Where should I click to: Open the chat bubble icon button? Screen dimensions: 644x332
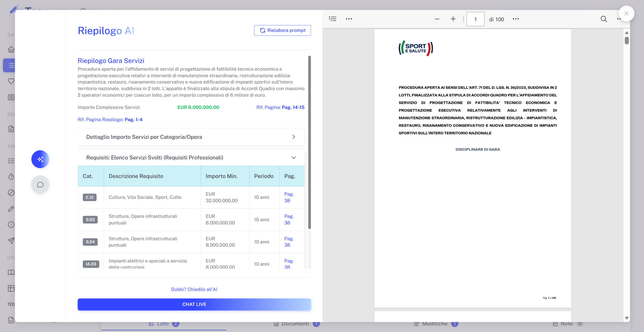[x=40, y=185]
